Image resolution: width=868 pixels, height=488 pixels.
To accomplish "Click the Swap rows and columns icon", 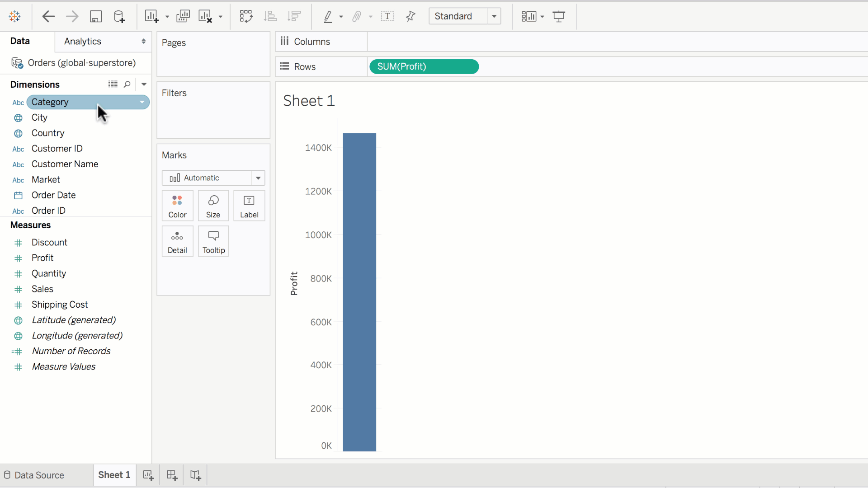I will (x=246, y=17).
